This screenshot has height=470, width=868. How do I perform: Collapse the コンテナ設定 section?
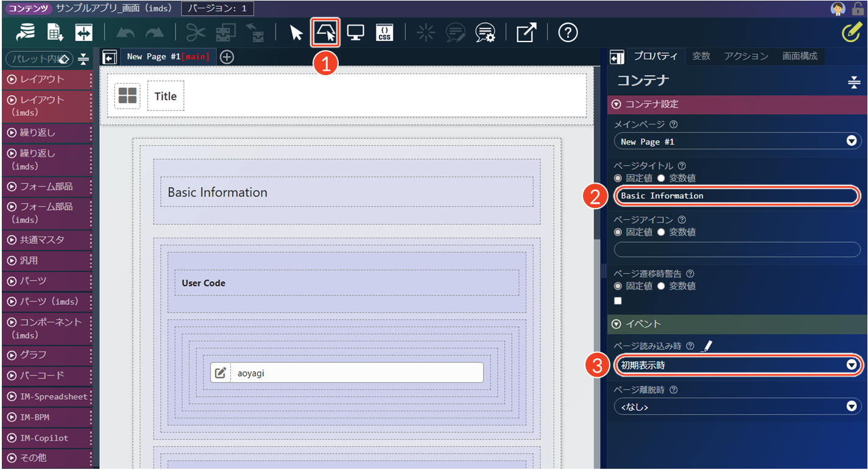click(616, 104)
